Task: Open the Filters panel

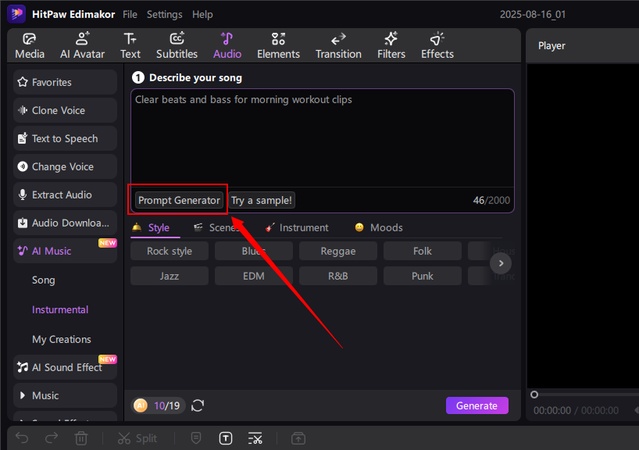Action: click(x=391, y=46)
